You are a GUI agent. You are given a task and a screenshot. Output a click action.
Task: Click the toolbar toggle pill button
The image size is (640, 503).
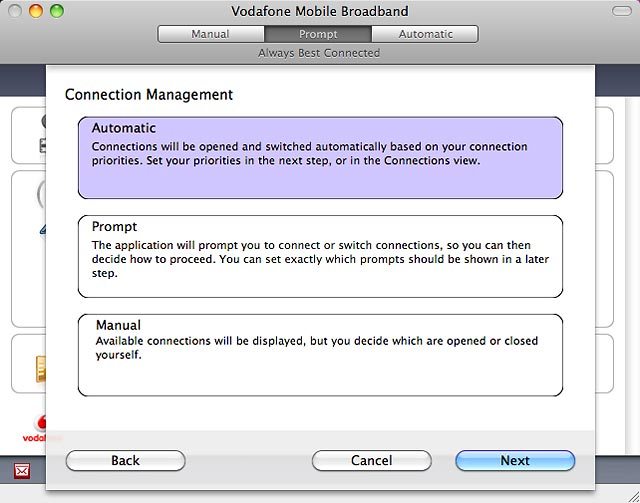tap(622, 11)
